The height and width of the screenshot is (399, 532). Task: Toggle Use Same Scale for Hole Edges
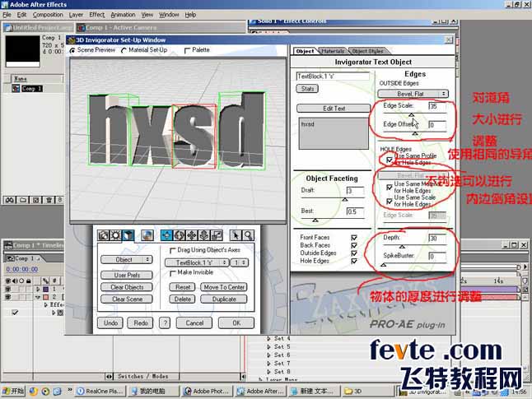pos(390,201)
